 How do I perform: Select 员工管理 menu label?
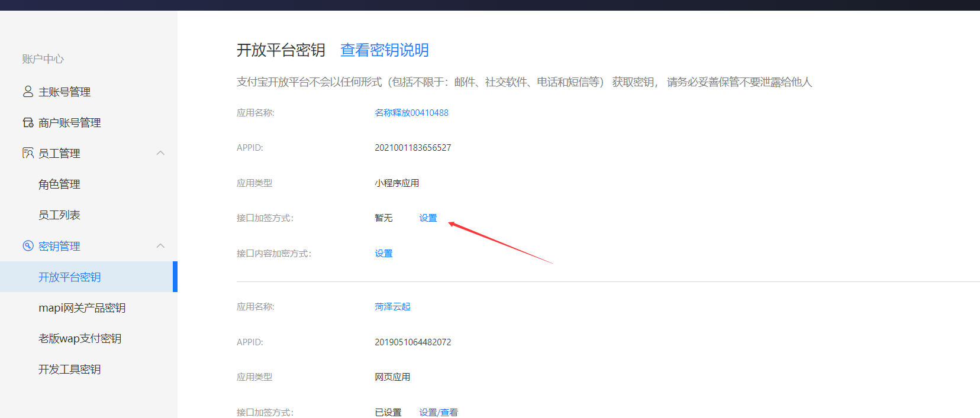point(59,153)
